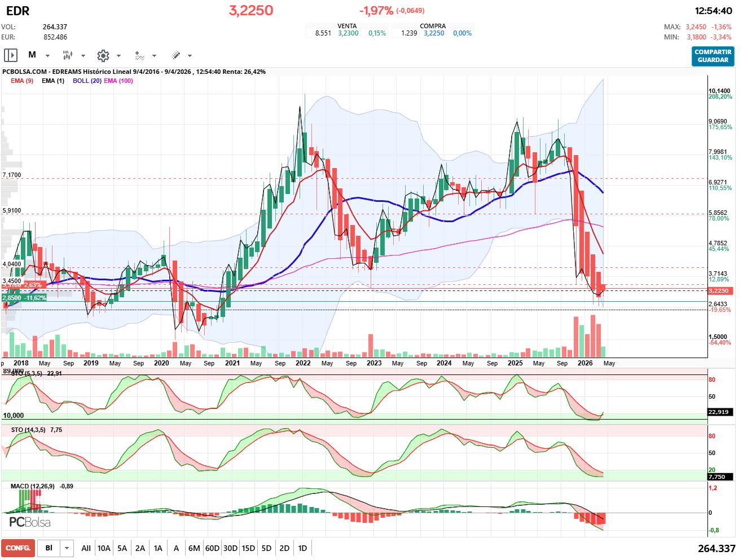743x560 pixels.
Task: Select the 10A time range
Action: pos(104,548)
